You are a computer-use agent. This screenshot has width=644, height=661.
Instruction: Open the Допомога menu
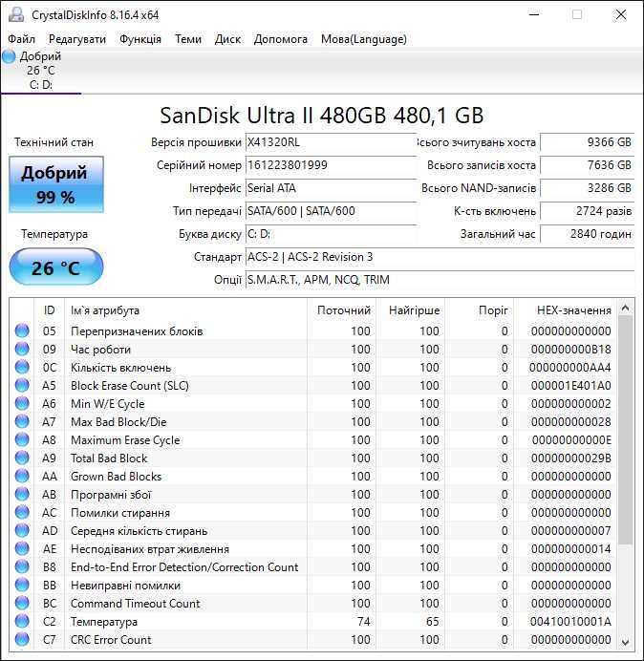pyautogui.click(x=281, y=39)
